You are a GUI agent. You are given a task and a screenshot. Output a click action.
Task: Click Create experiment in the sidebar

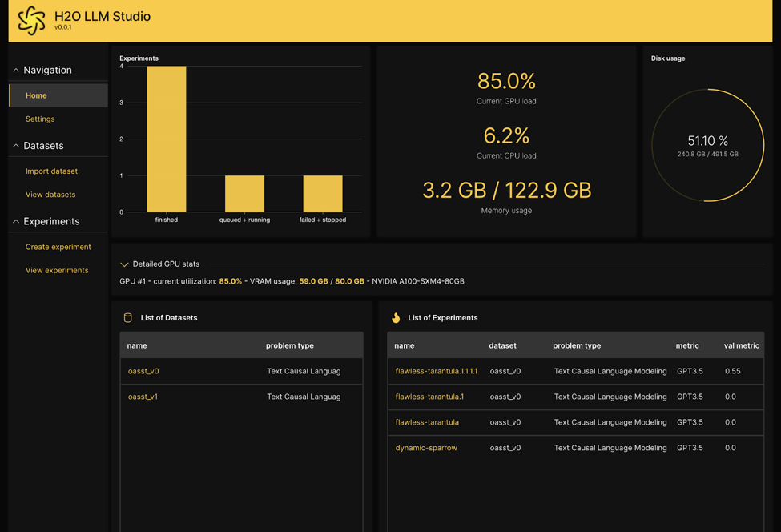click(x=58, y=247)
